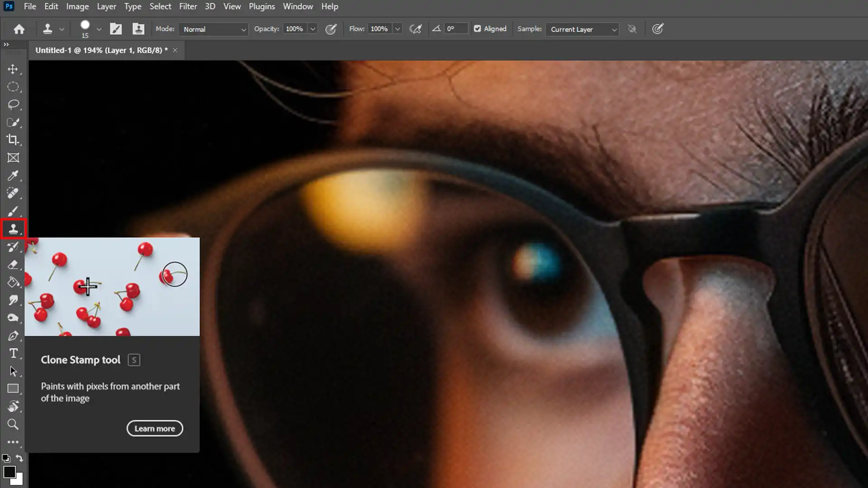This screenshot has height=488, width=868.
Task: Reset default foreground and background colors
Action: 6,458
